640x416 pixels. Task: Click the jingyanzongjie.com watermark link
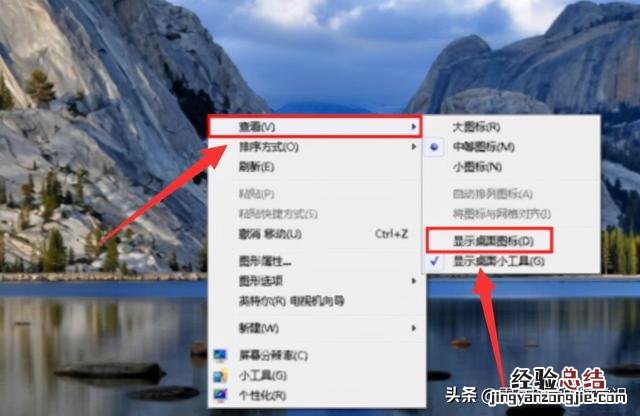coord(554,396)
